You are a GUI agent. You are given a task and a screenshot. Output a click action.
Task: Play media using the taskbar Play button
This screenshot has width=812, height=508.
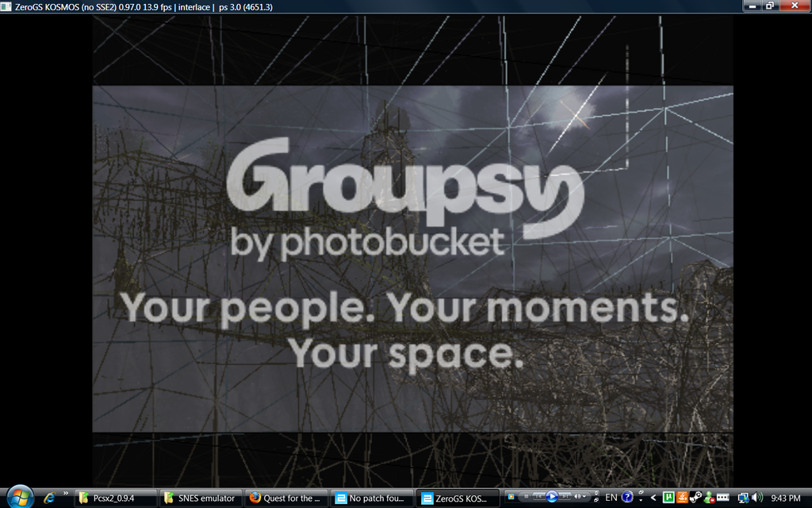pos(552,497)
